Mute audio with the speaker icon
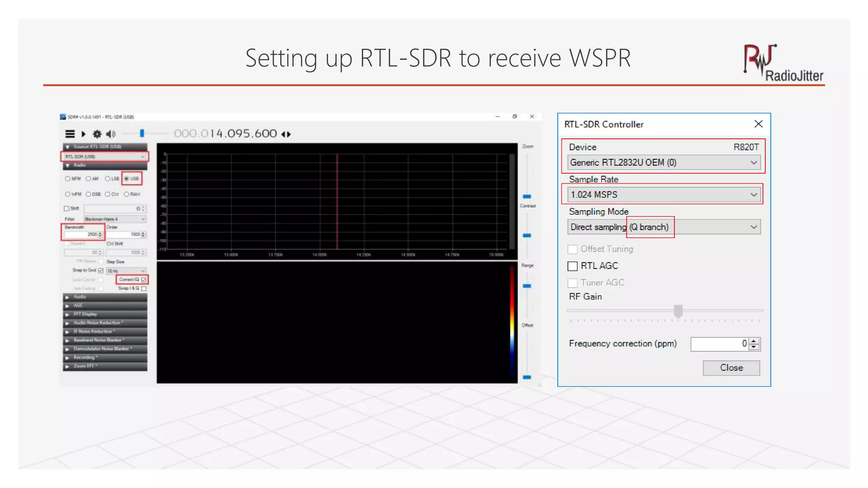This screenshot has width=868, height=488. (111, 134)
